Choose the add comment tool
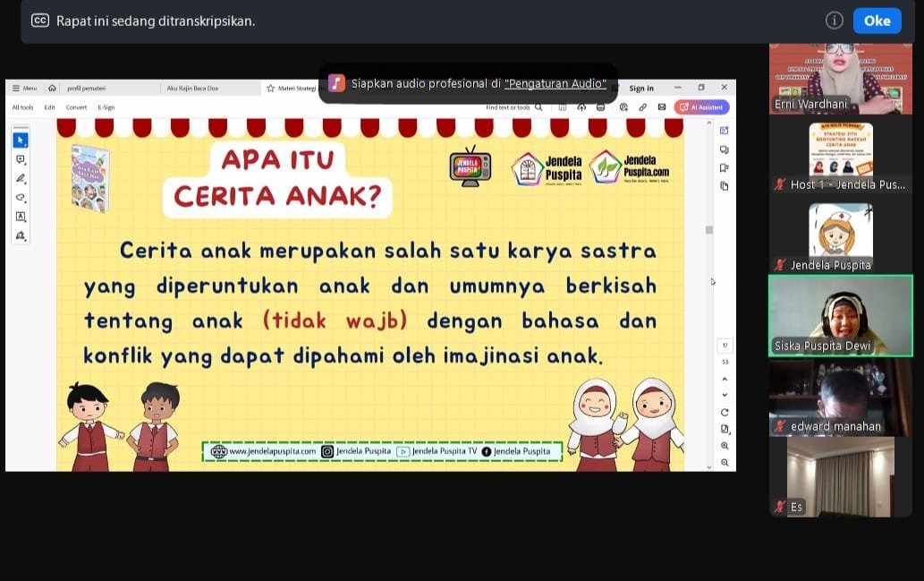 click(21, 160)
